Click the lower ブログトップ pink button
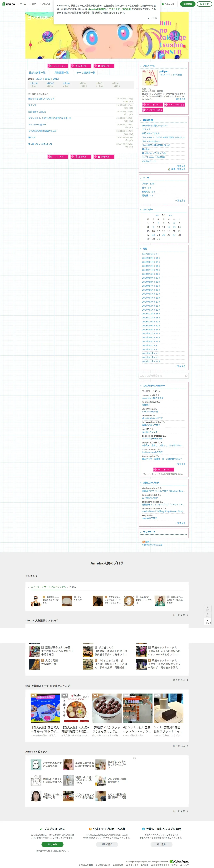This screenshot has height=868, width=214. coord(58,157)
